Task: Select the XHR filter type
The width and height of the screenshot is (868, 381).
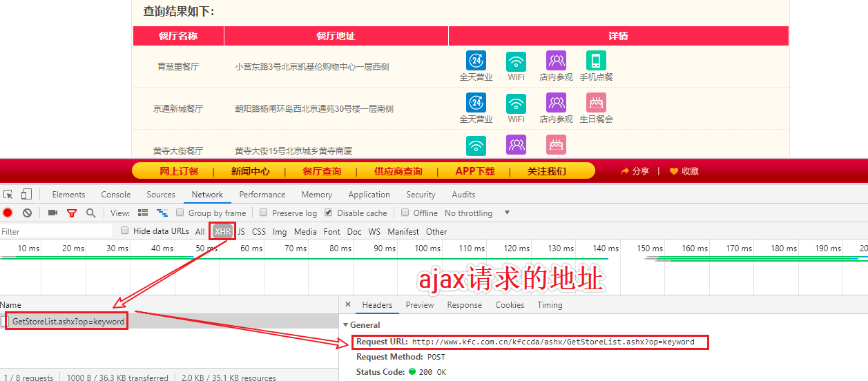Action: click(222, 232)
